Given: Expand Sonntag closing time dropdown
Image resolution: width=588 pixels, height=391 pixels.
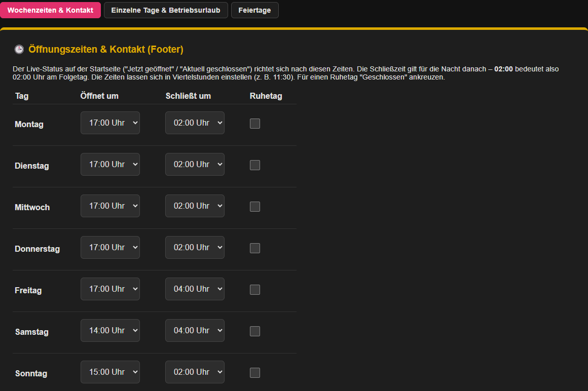Looking at the screenshot, I should point(195,372).
